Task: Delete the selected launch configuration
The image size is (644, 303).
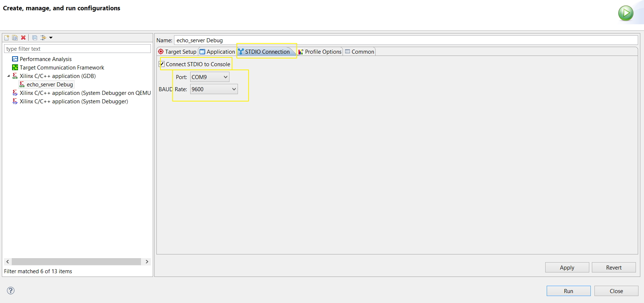Action: [x=23, y=38]
